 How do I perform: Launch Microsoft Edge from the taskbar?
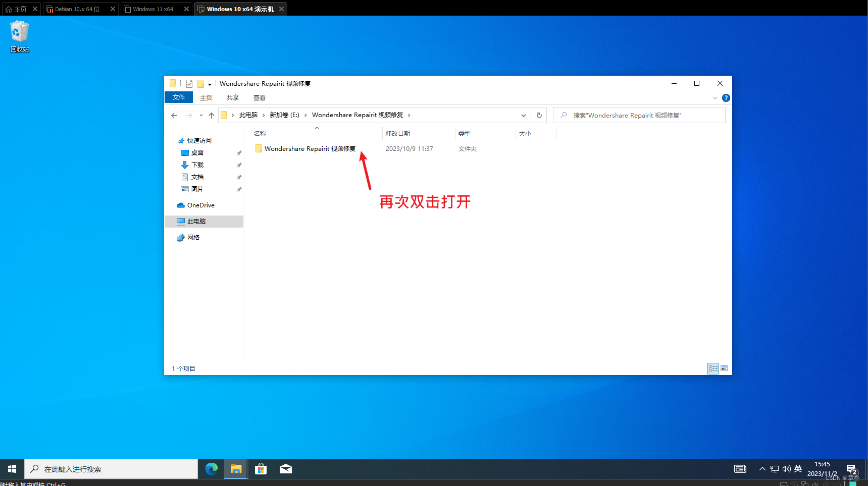[x=212, y=469]
